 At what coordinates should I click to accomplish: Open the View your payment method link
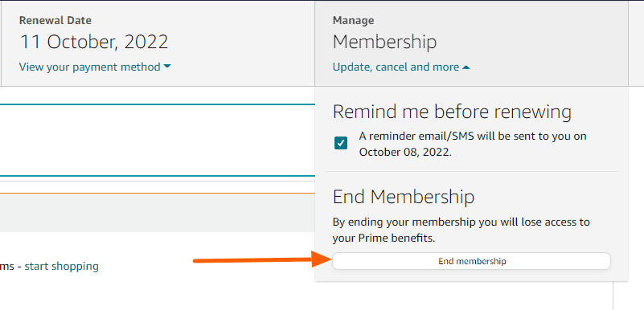click(90, 67)
